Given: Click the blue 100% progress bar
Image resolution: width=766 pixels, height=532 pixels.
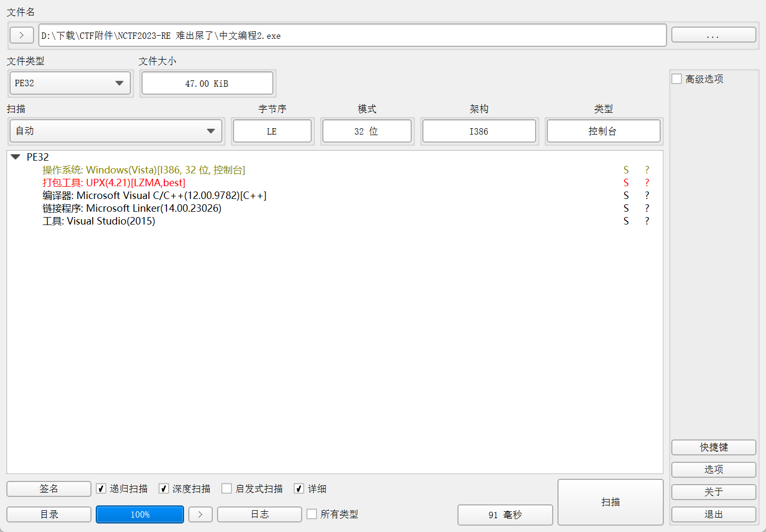Looking at the screenshot, I should click(x=140, y=514).
